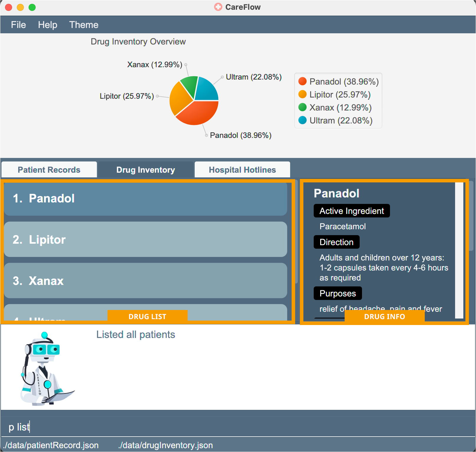Click the ./data/drugInventory.json status path
Screen dimensions: 476x452
pyautogui.click(x=166, y=445)
